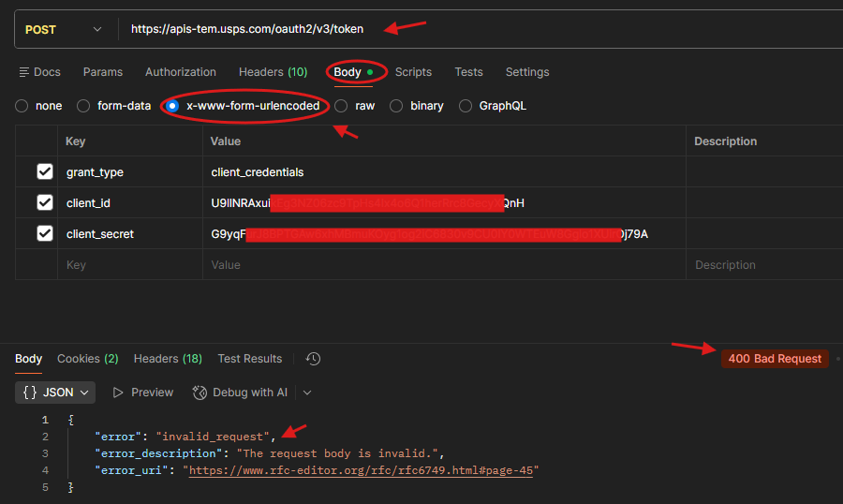Toggle the client_secret row checkbox
The height and width of the screenshot is (504, 843).
(x=45, y=233)
